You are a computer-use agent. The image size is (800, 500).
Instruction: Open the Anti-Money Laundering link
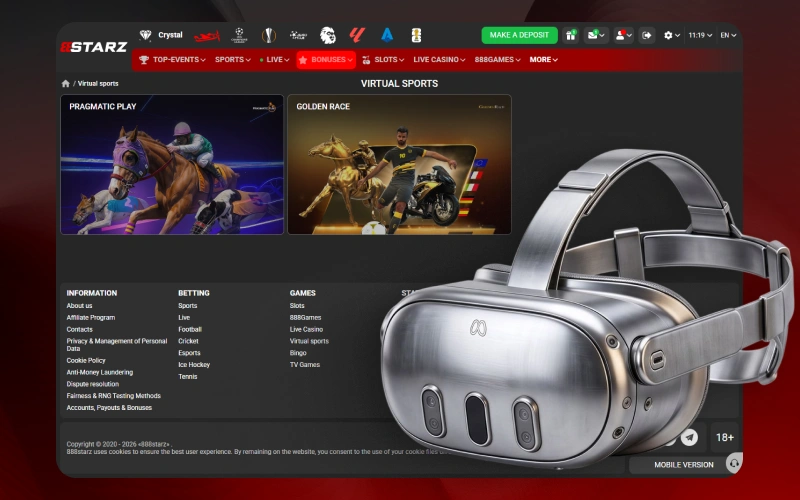click(99, 372)
